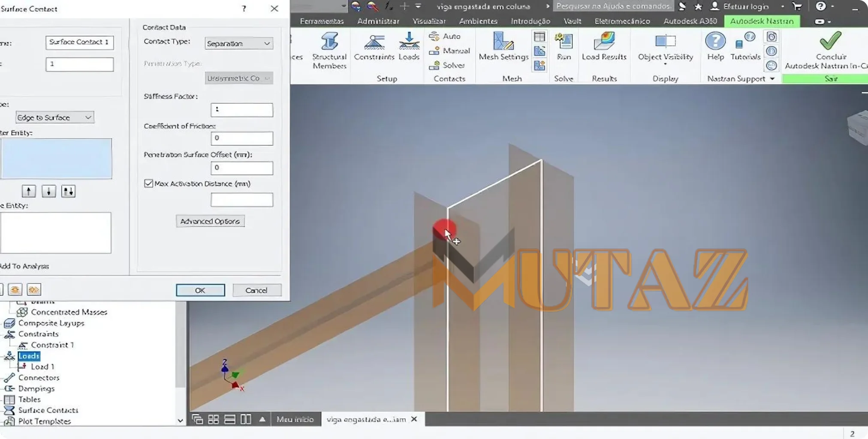Open Nastran Help

coord(715,46)
